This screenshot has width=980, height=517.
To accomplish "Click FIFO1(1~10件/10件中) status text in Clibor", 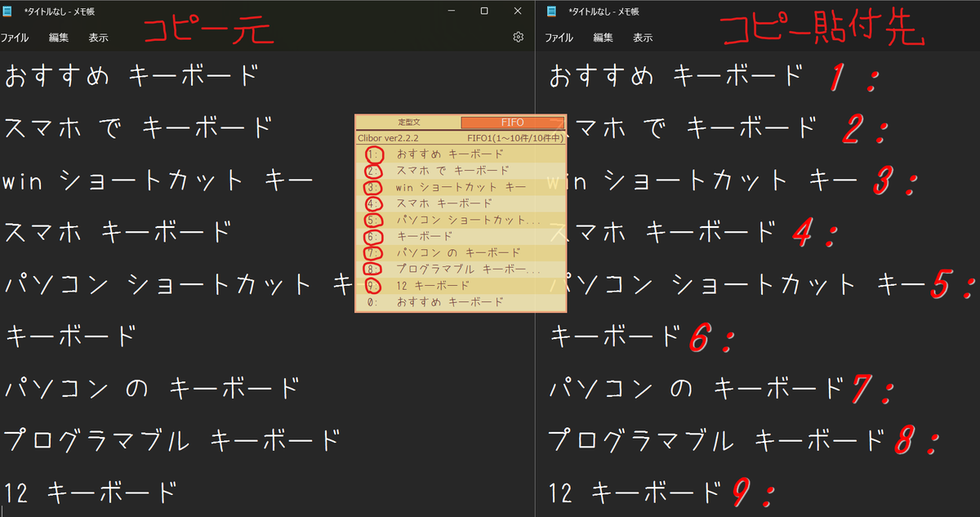I will (x=514, y=138).
